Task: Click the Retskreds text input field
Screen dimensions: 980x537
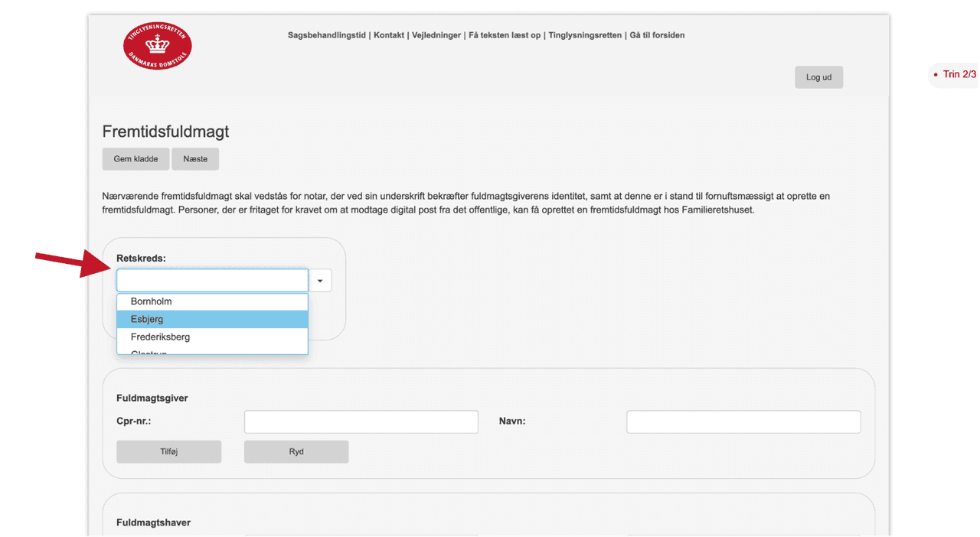Action: [x=212, y=281]
